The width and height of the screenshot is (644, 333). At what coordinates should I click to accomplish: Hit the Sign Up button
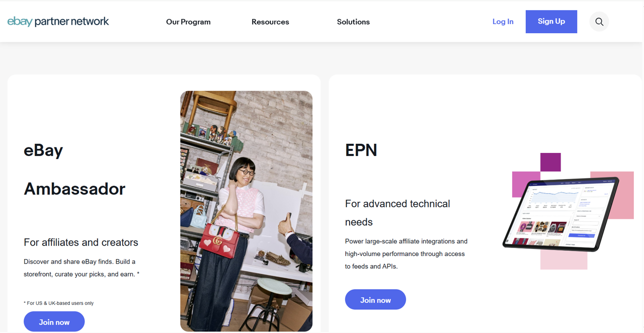coord(551,22)
